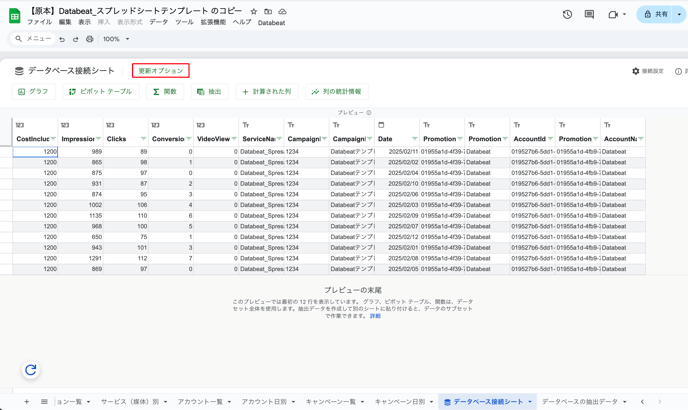Viewport: 688px width, 410px height.
Task: Open Conversio column filter dropdown
Action: 189,139
